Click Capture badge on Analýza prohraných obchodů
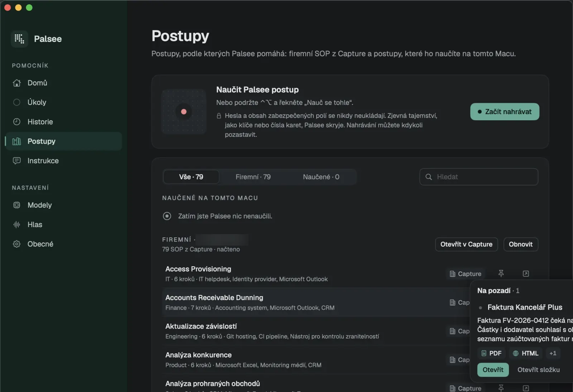 point(466,388)
